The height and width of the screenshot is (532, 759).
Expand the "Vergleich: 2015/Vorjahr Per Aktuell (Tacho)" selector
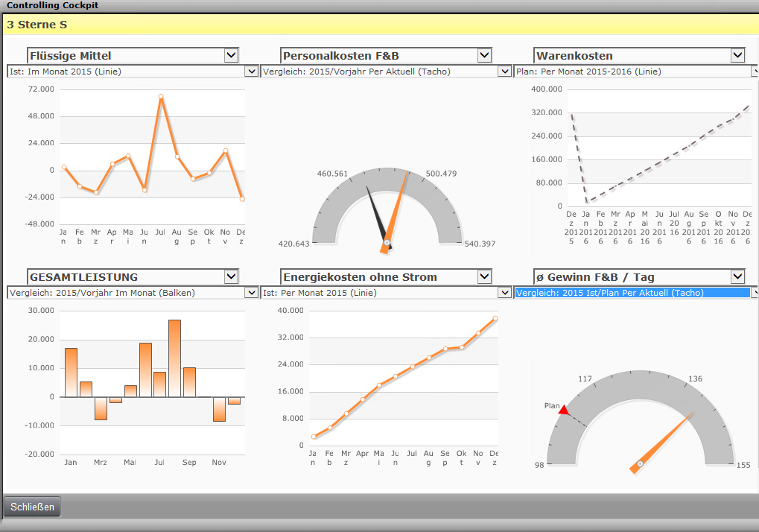point(505,71)
